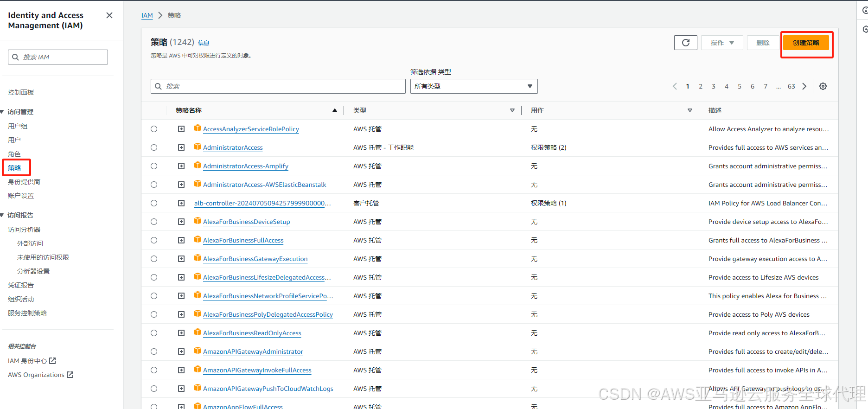Select radio for AdministratorAccess-AWSElasticBeanstalk

(154, 185)
